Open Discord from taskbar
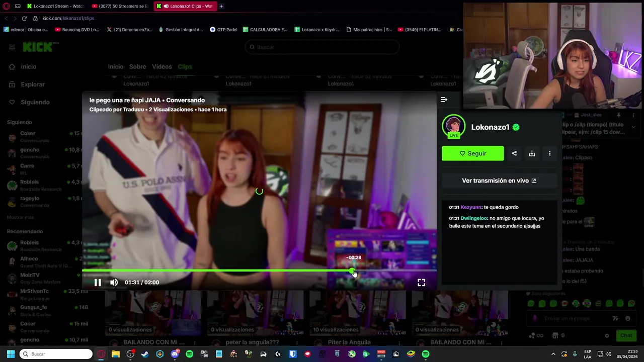644x362 pixels. tap(175, 354)
